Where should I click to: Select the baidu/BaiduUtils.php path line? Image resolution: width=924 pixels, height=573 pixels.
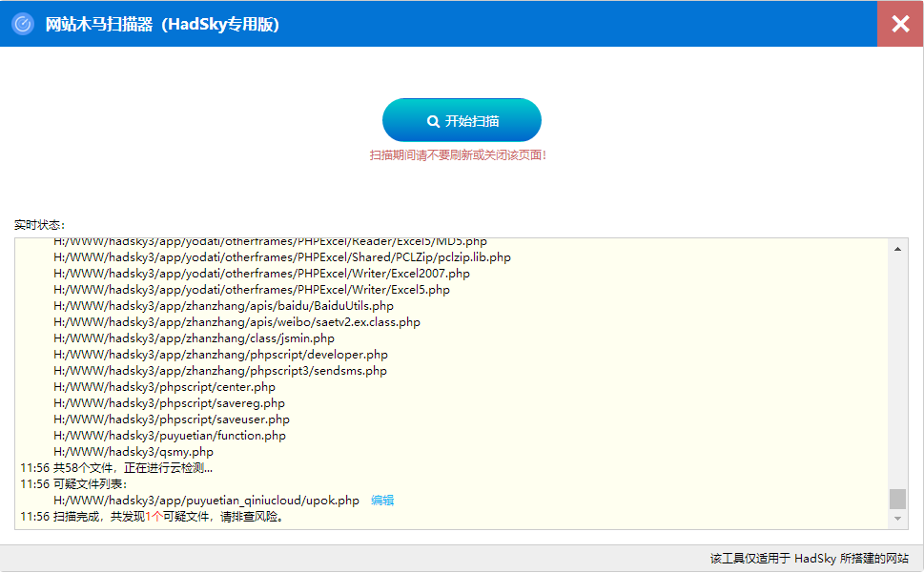point(223,306)
